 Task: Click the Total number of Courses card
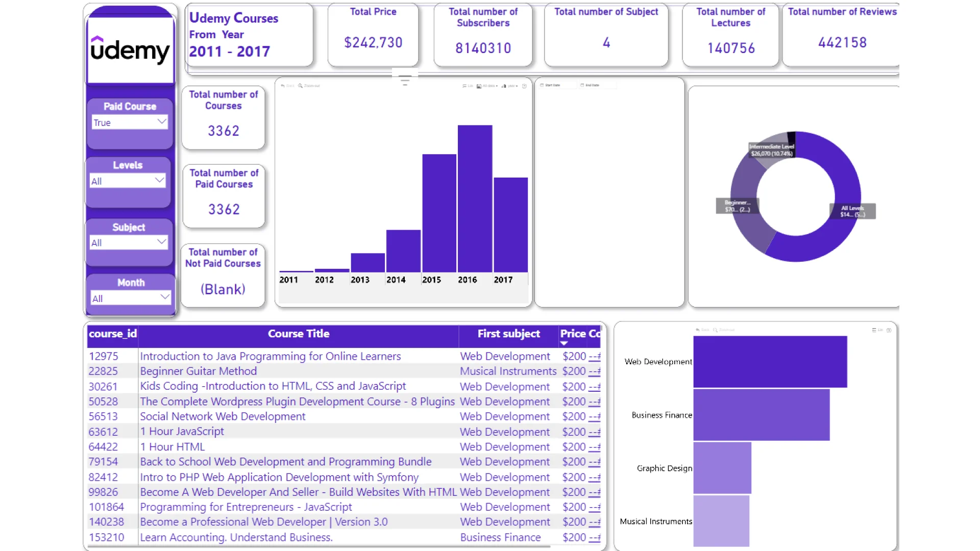[x=224, y=117]
